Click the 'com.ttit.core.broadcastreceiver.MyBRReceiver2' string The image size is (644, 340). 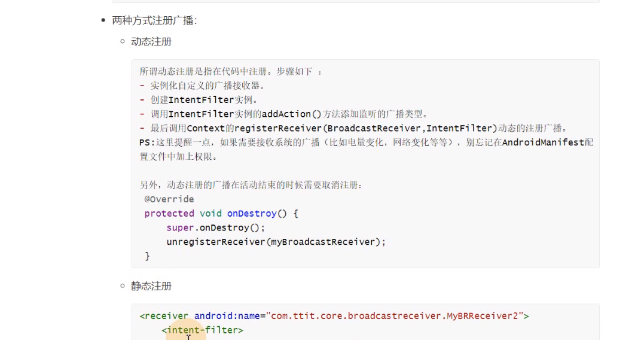point(395,315)
